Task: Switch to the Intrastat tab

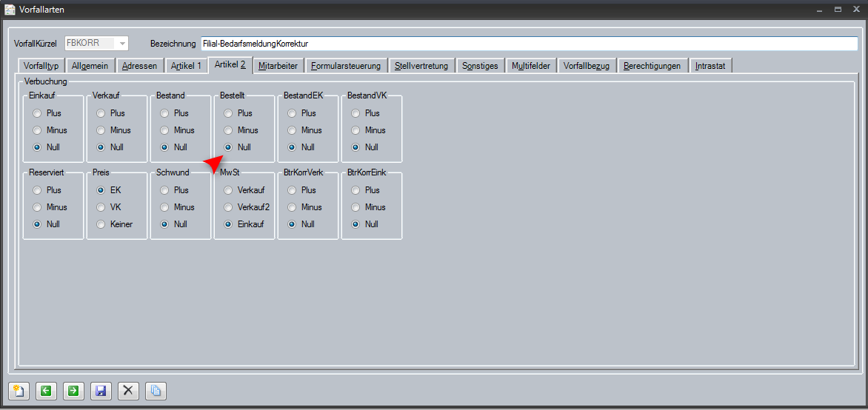Action: (711, 66)
